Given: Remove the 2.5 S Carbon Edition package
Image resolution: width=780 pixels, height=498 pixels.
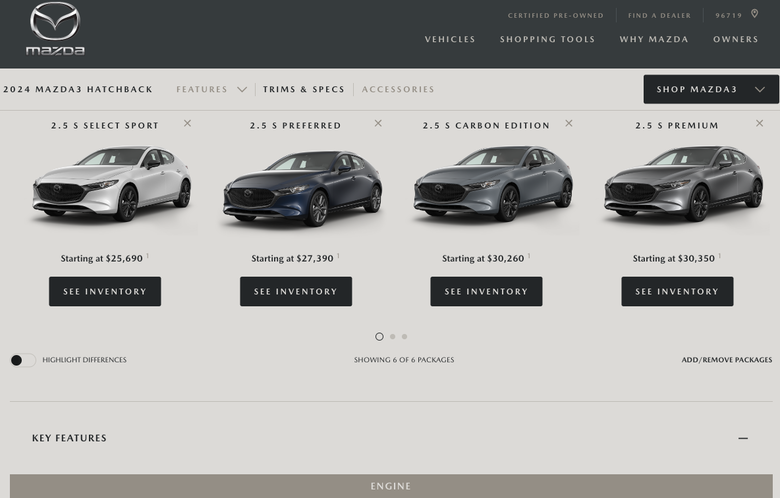Looking at the screenshot, I should [569, 123].
